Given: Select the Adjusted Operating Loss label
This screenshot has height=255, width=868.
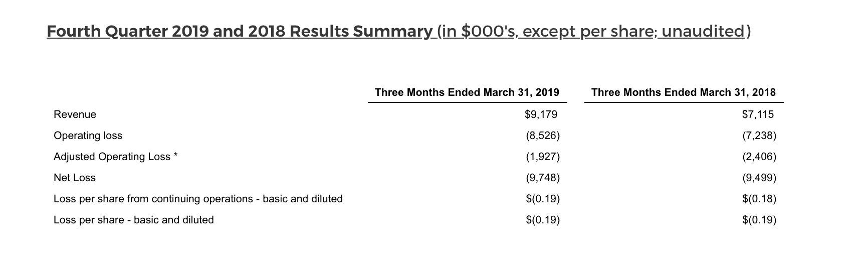Looking at the screenshot, I should 112,157.
